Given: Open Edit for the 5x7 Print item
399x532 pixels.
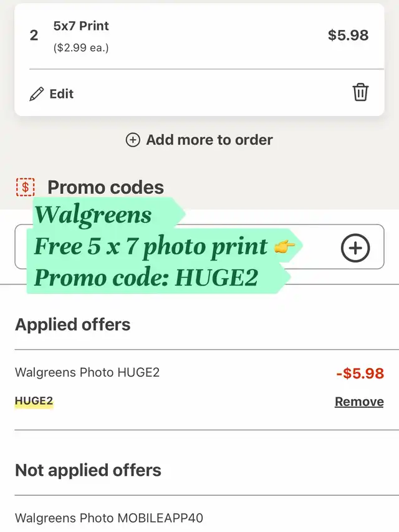Looking at the screenshot, I should click(52, 94).
